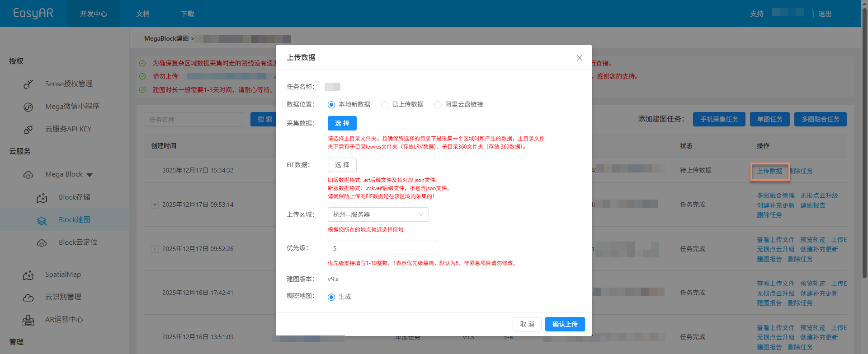868x354 pixels.
Task: Click the Block存储 sidebar icon
Action: coord(42,198)
